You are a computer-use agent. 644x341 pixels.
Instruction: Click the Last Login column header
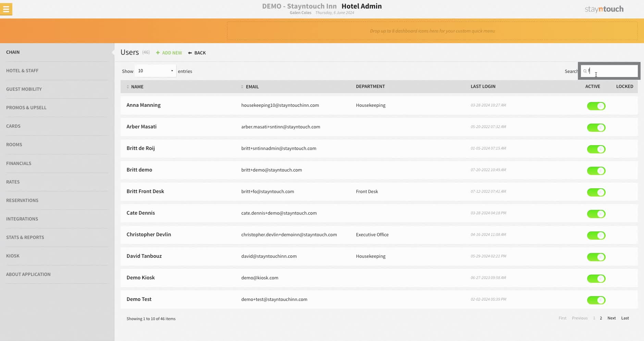(483, 86)
